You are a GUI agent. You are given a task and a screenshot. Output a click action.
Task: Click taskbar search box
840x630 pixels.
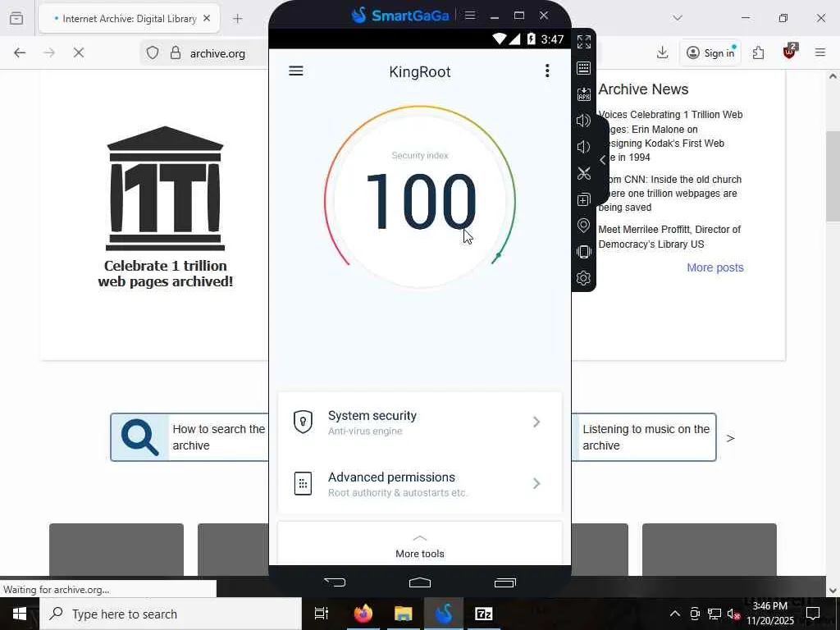coord(171,614)
